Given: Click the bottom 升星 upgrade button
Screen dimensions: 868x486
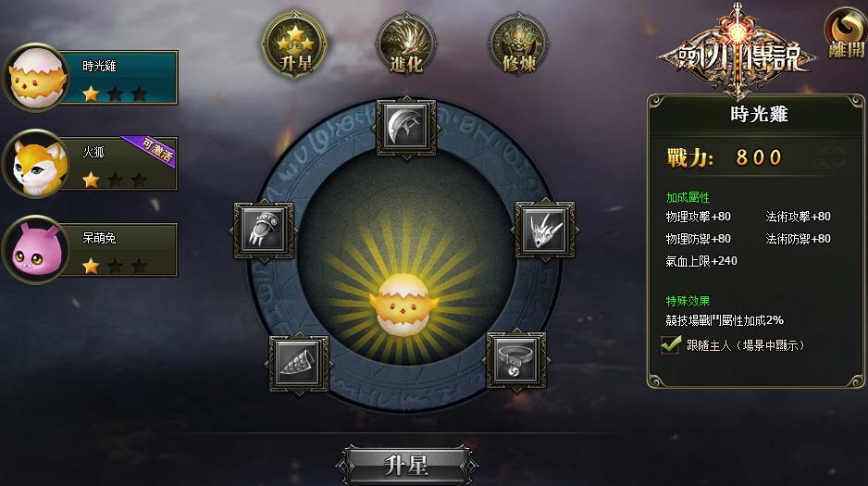Looking at the screenshot, I should tap(407, 465).
